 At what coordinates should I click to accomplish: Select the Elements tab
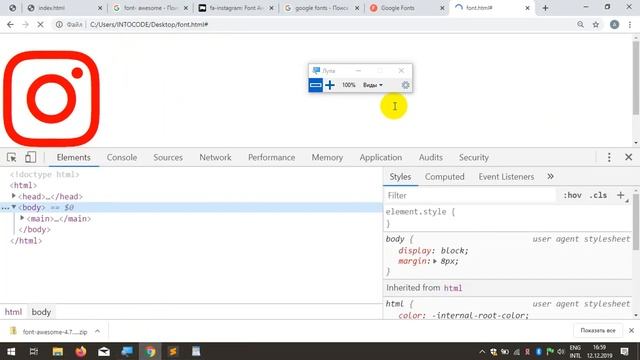tap(73, 158)
